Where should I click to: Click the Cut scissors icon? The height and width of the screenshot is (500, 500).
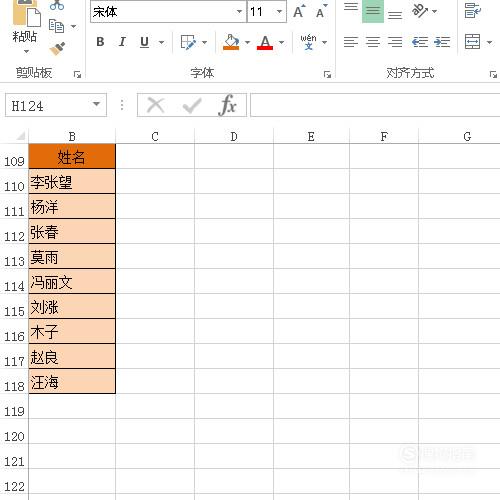click(57, 5)
